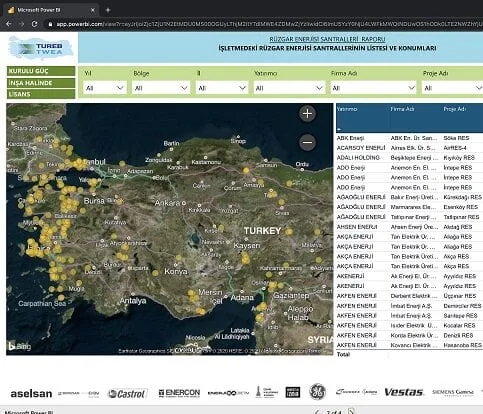Select the AHSEN ENERJİ table row

click(x=409, y=227)
